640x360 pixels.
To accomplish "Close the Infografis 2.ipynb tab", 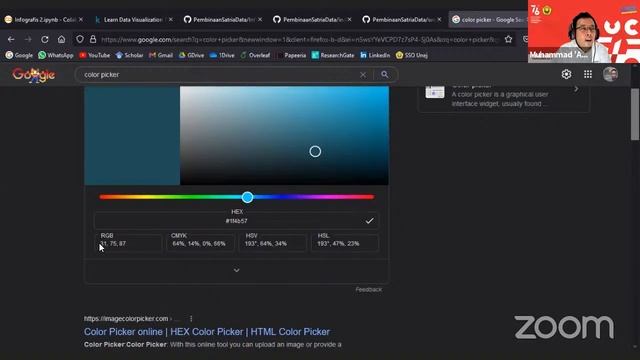I will (x=81, y=20).
